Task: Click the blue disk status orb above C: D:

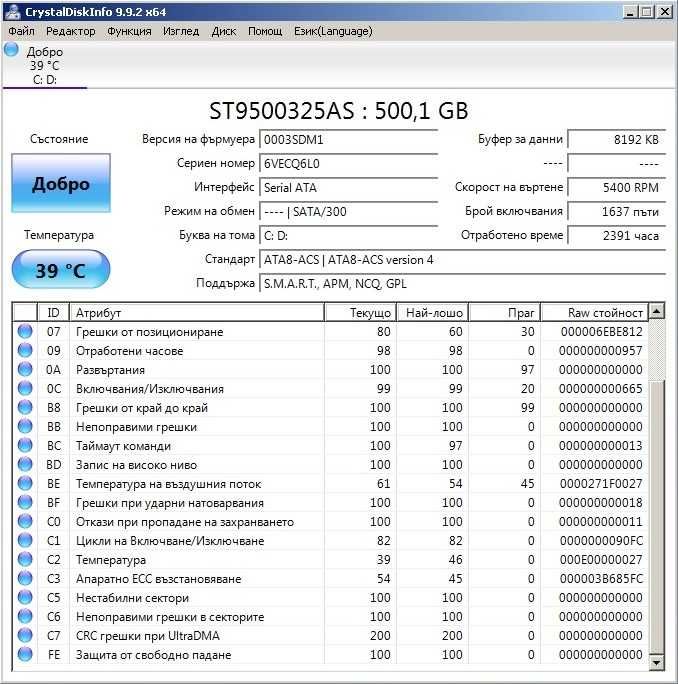Action: [x=11, y=50]
